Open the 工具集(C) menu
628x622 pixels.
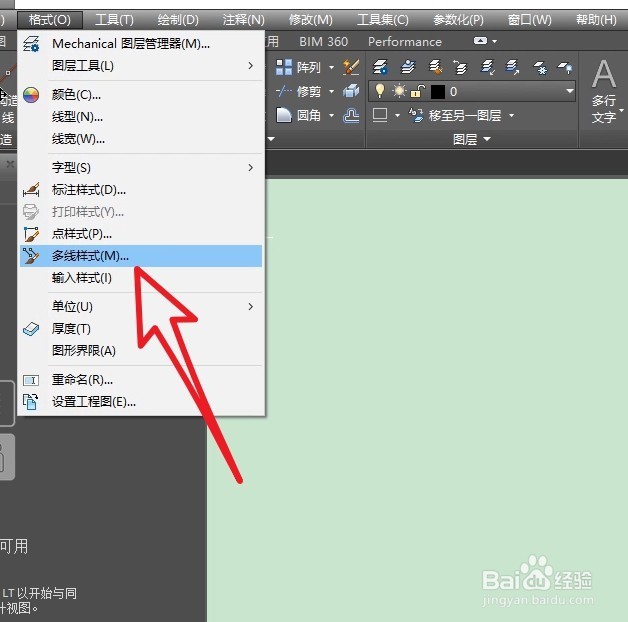382,20
